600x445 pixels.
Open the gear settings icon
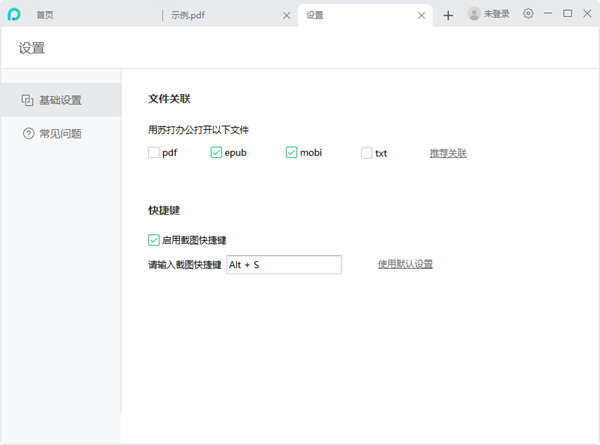tap(528, 14)
